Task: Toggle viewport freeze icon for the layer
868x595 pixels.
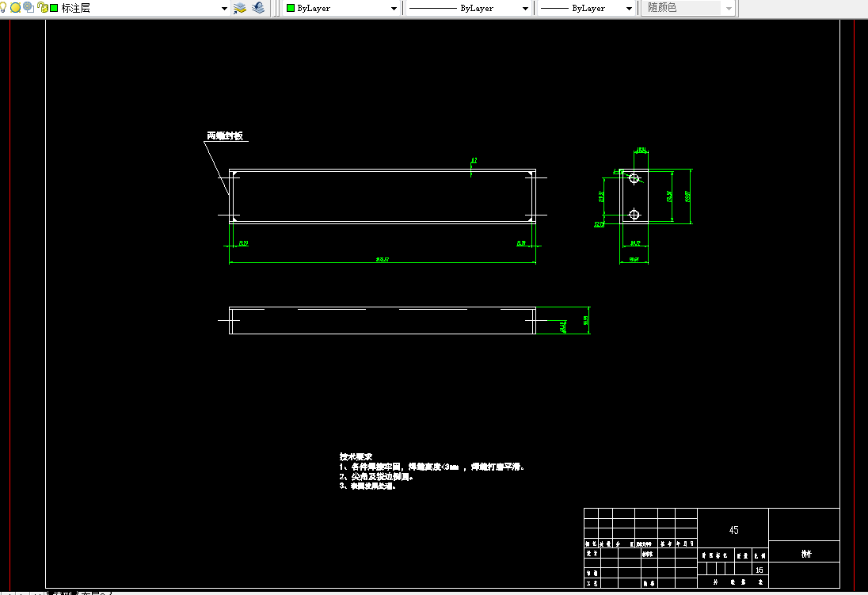Action: 29,8
